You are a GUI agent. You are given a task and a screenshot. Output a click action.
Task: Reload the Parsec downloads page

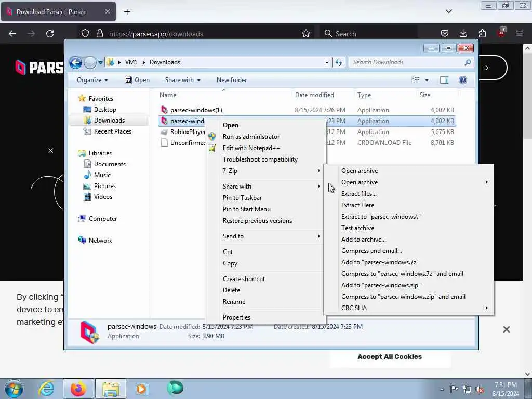coord(50,34)
